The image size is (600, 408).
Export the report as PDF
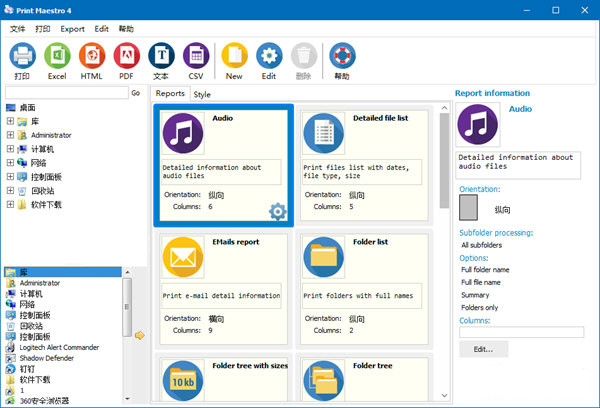coord(126,56)
